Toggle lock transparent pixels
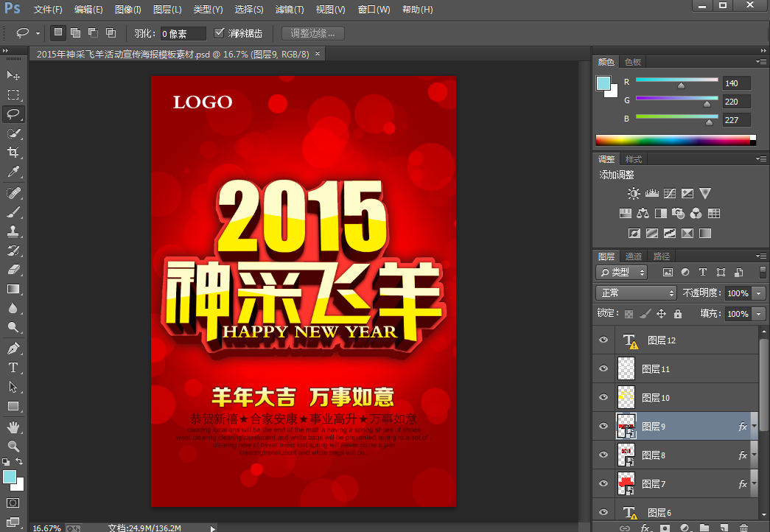This screenshot has width=770, height=532. pyautogui.click(x=629, y=314)
